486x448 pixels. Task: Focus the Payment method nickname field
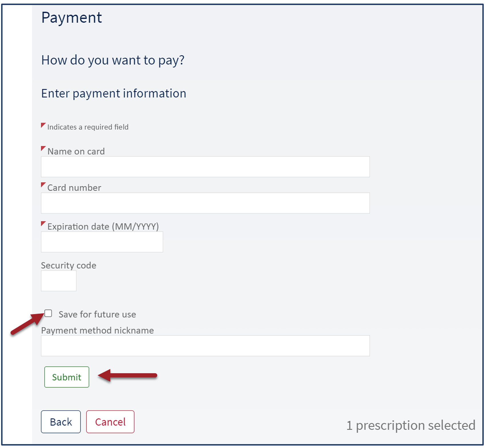[x=205, y=346]
